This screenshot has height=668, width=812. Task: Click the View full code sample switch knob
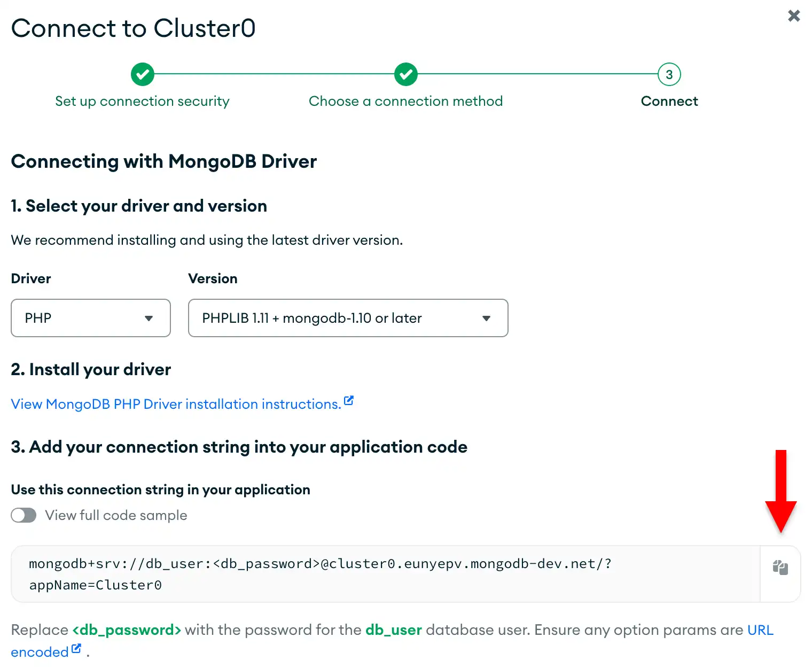pos(18,515)
